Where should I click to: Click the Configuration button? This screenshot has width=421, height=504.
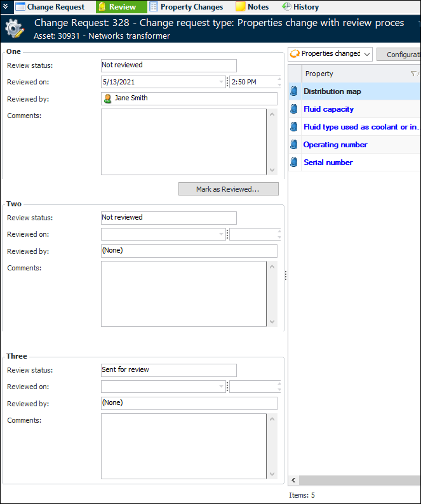point(400,55)
